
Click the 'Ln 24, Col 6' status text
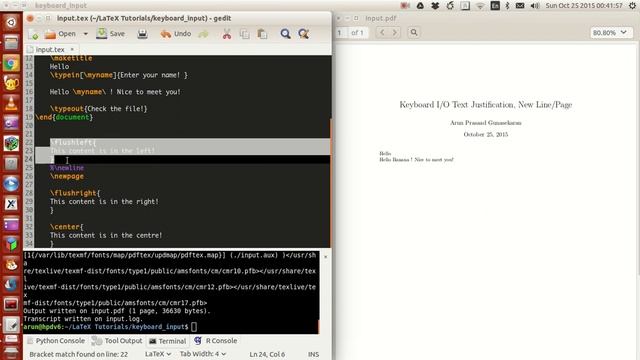pos(267,354)
